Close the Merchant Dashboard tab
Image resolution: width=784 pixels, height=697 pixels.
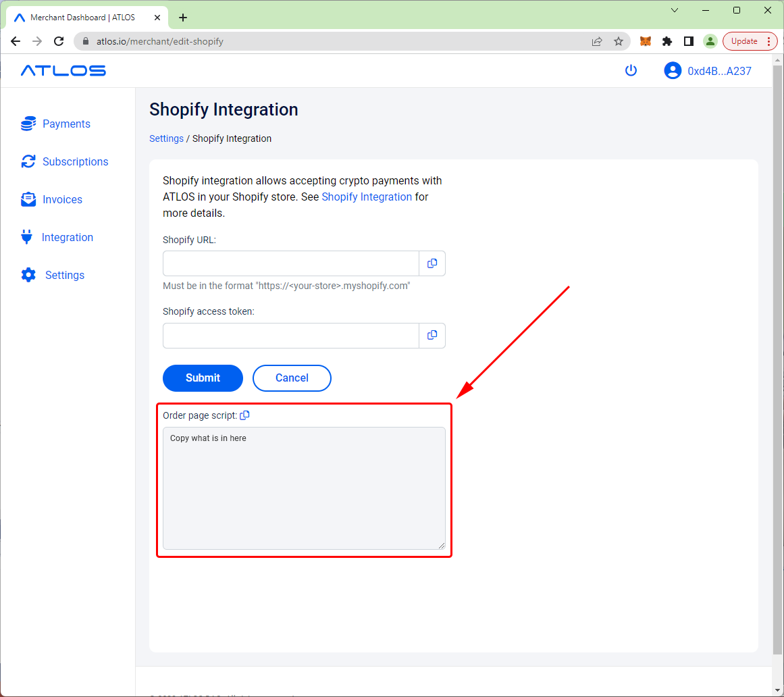point(157,18)
